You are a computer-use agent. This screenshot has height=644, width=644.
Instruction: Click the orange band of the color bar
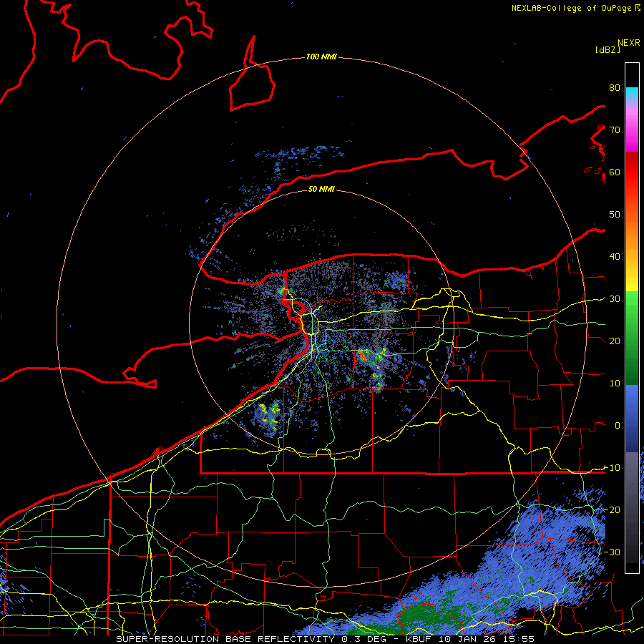coord(632,236)
